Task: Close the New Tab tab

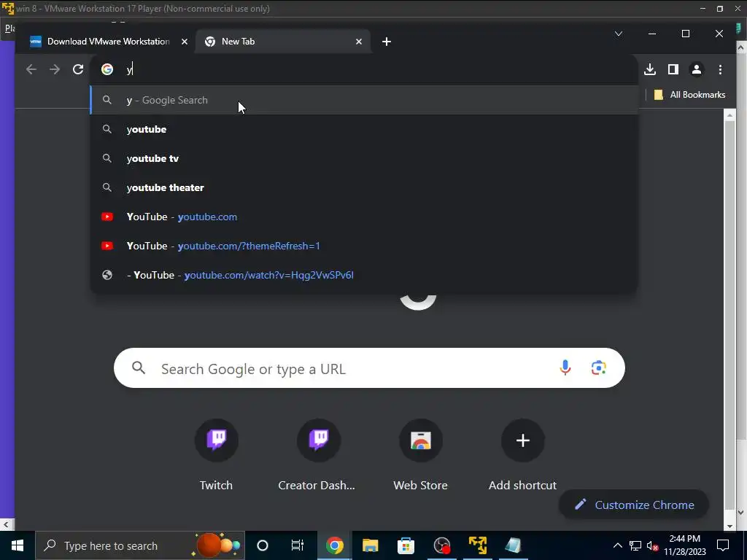Action: coord(359,42)
